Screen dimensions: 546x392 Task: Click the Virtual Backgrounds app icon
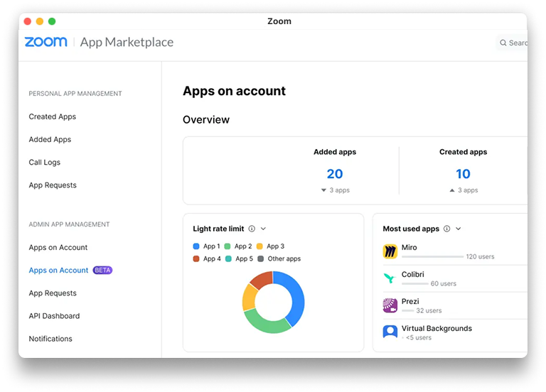coord(390,332)
